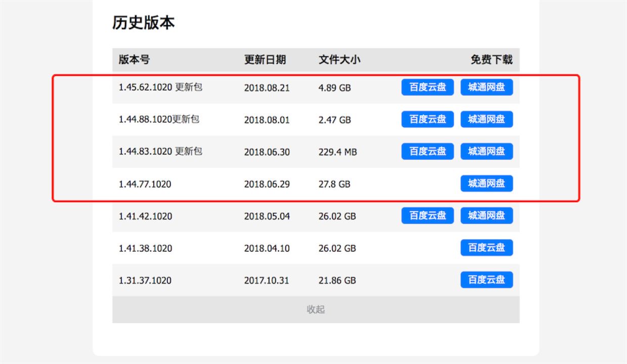The height and width of the screenshot is (364, 627).
Task: Select version text 1.44.83.1020 更新包
Action: click(x=161, y=152)
